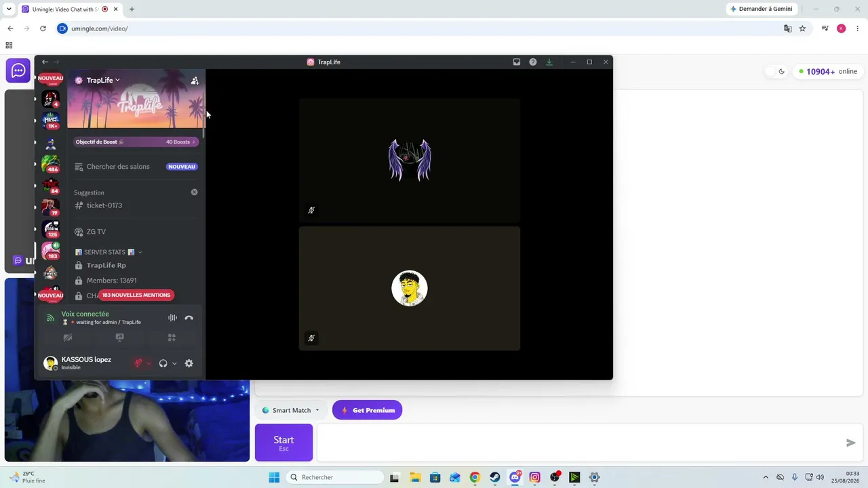868x488 pixels.
Task: Toggle Umingle dark mode switch
Action: pyautogui.click(x=776, y=71)
